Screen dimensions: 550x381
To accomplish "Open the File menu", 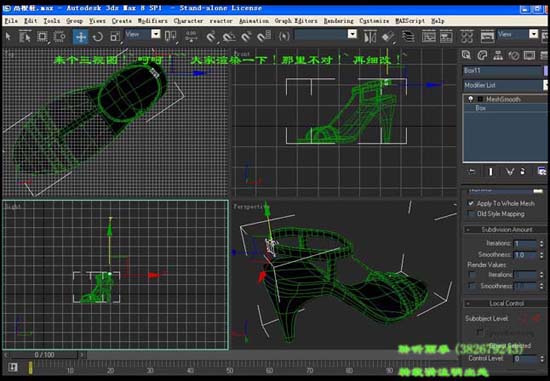I will click(x=11, y=21).
